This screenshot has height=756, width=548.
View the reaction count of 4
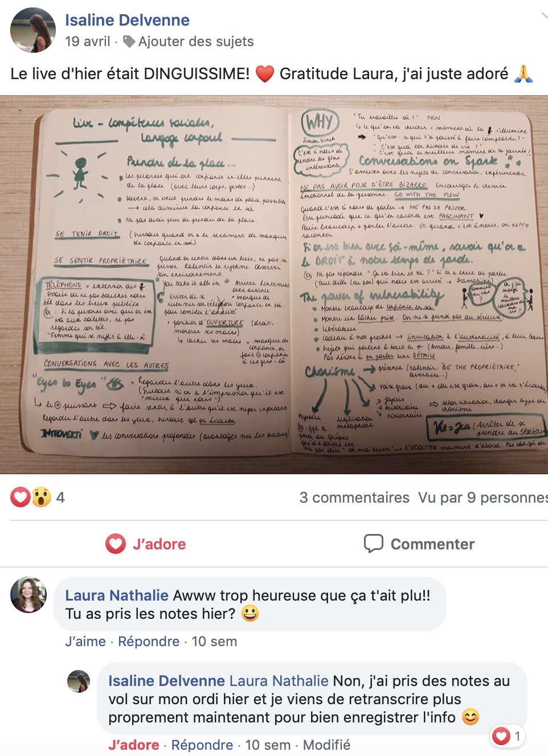coord(60,498)
